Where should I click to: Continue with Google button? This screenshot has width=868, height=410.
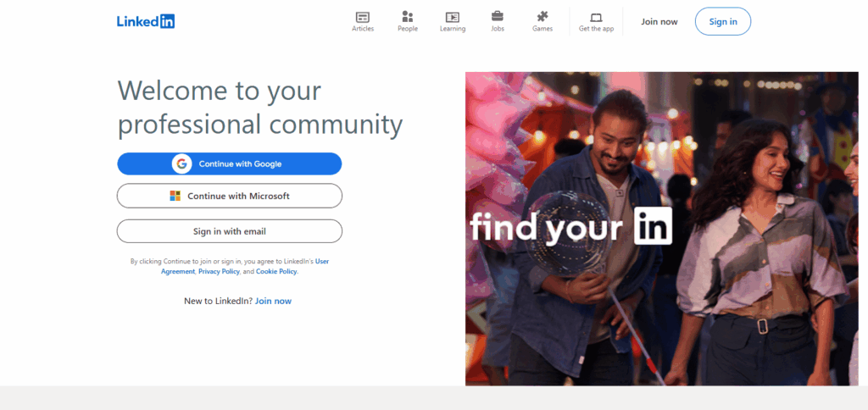(229, 163)
